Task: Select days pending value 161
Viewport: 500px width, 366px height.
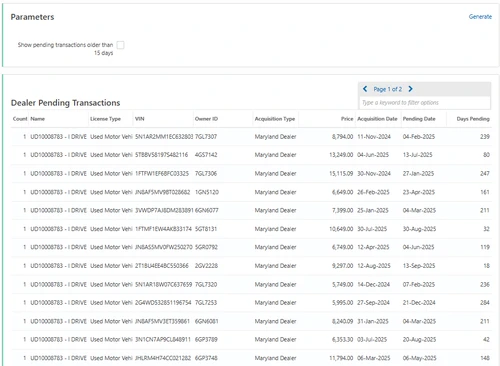Action: coord(485,192)
